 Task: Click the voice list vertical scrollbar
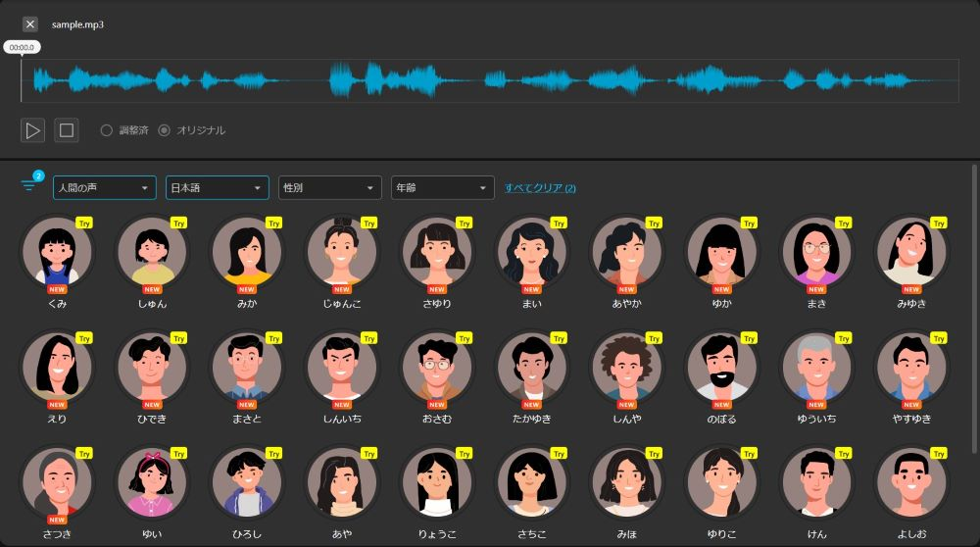point(974,310)
